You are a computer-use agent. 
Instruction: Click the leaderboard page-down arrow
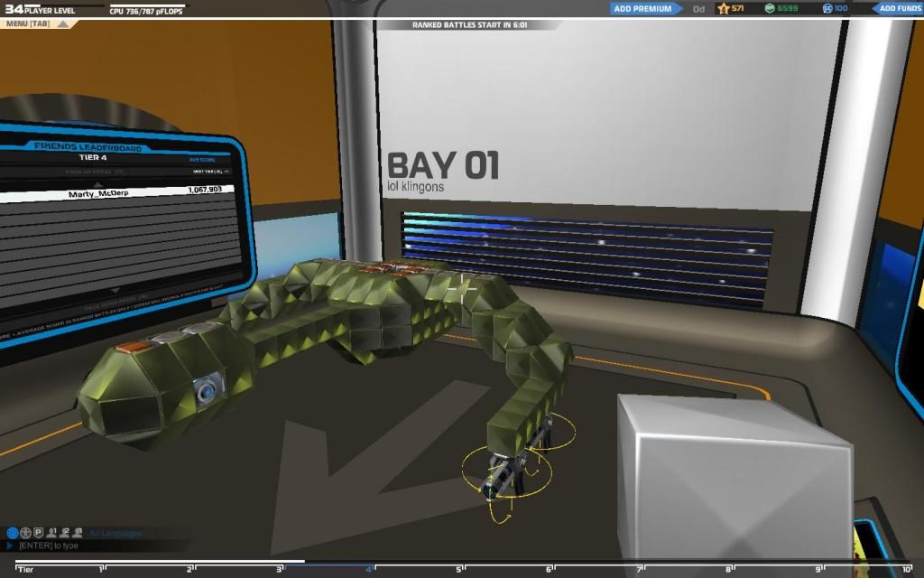point(115,291)
